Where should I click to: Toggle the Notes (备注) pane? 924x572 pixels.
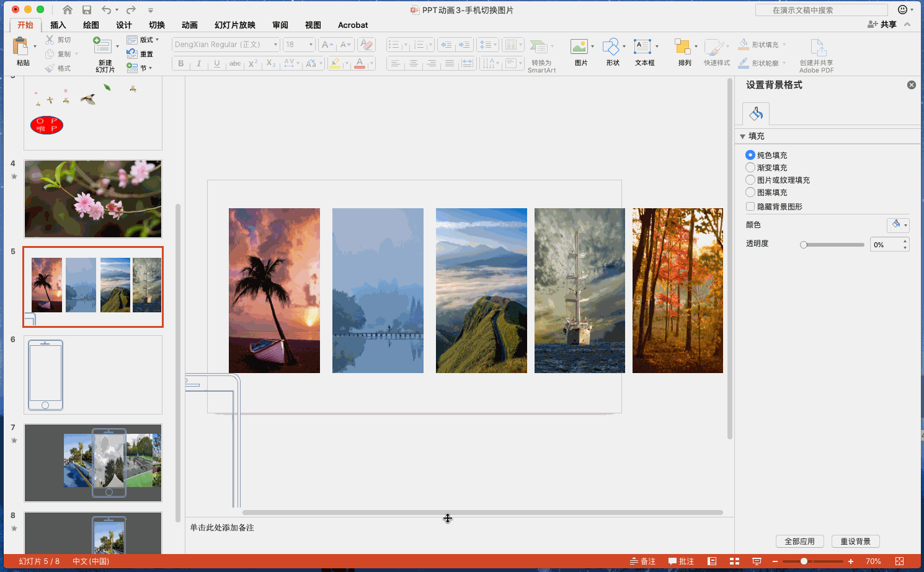coord(642,561)
